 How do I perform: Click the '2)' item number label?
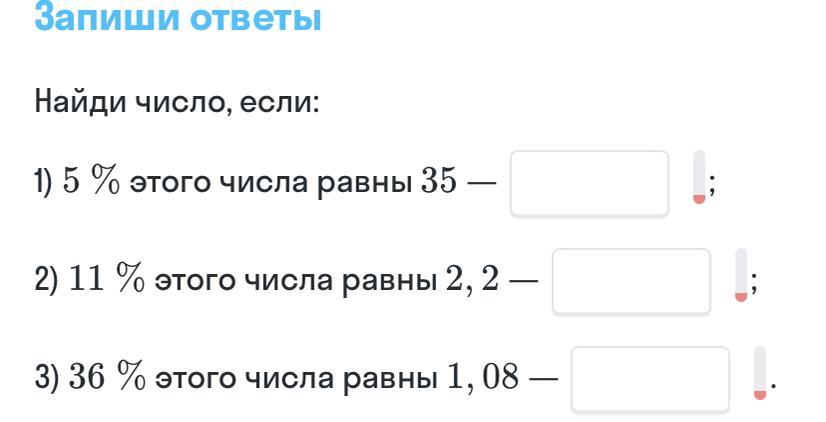click(x=47, y=280)
